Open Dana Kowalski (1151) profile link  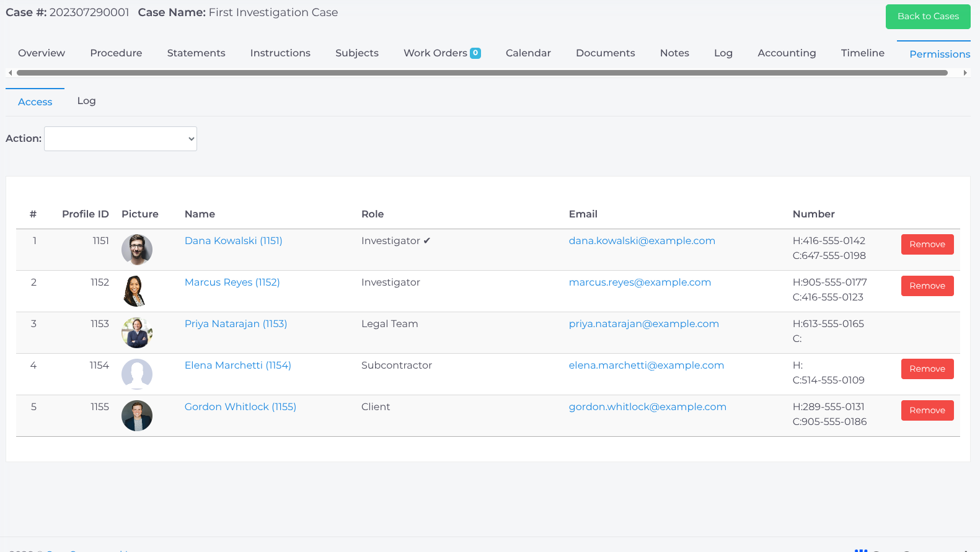tap(234, 241)
